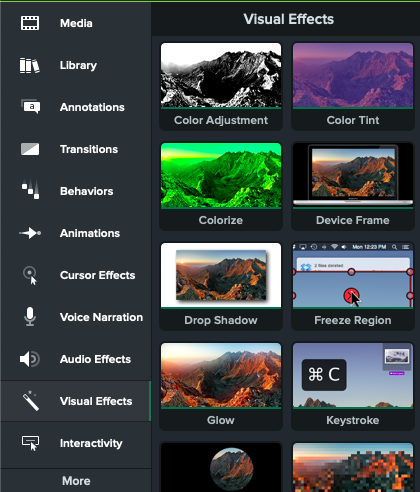Viewport: 420px width, 492px height.
Task: Select the circular mask effect thumbnail
Action: tap(221, 467)
